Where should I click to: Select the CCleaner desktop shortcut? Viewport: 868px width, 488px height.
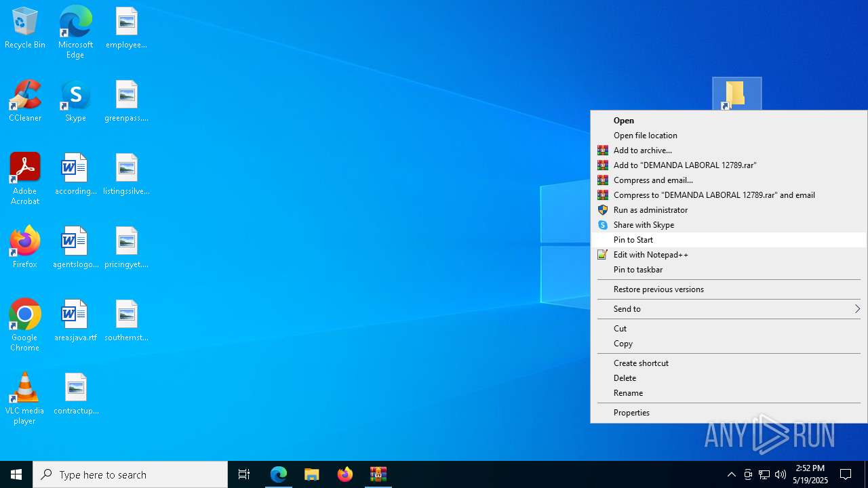coord(25,102)
